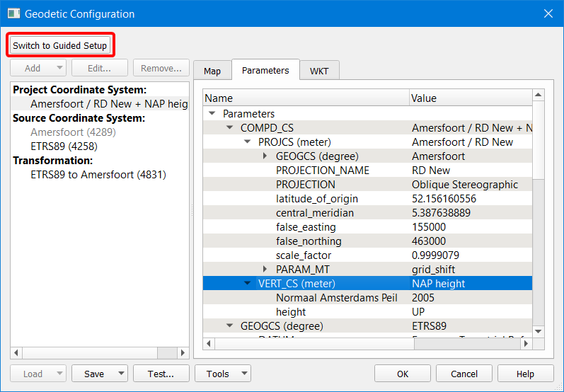Screen dimensions: 564x392
Task: Collapse the root Parameters node
Action: pos(212,114)
